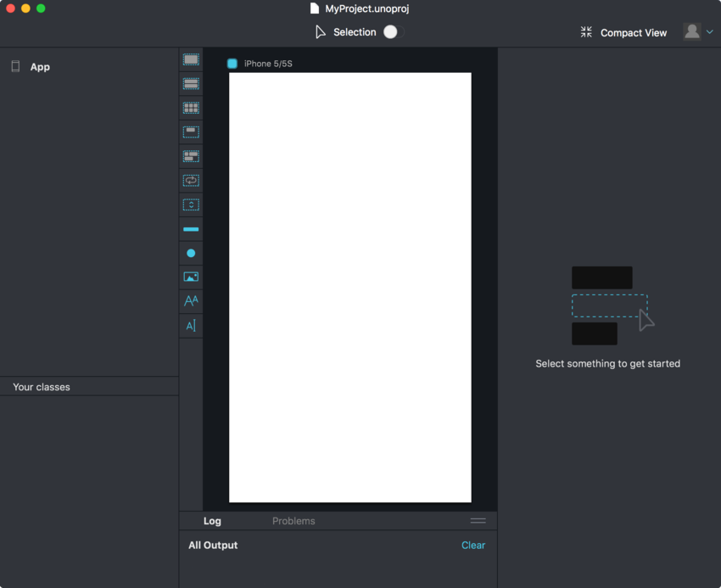Image resolution: width=721 pixels, height=588 pixels.
Task: Choose the Image element tool
Action: (191, 277)
